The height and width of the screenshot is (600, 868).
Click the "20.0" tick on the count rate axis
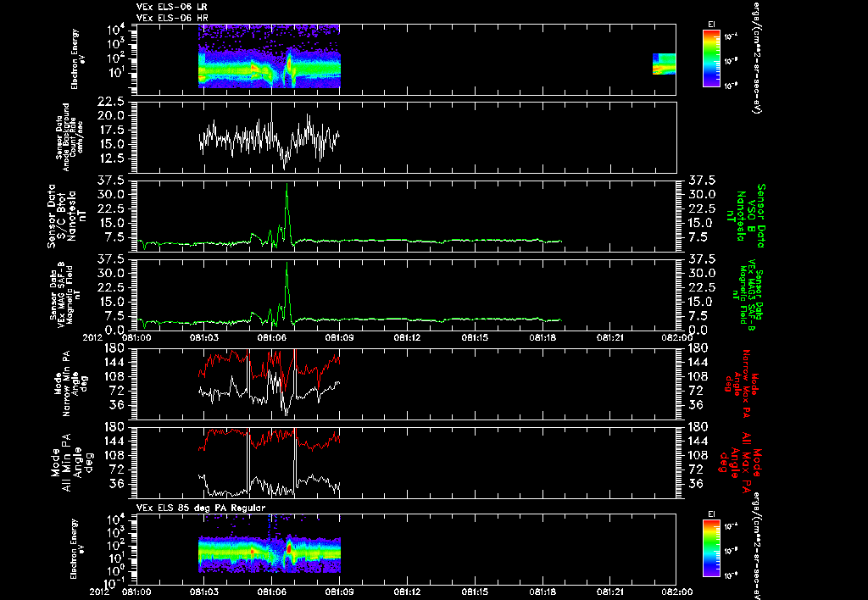click(x=112, y=116)
